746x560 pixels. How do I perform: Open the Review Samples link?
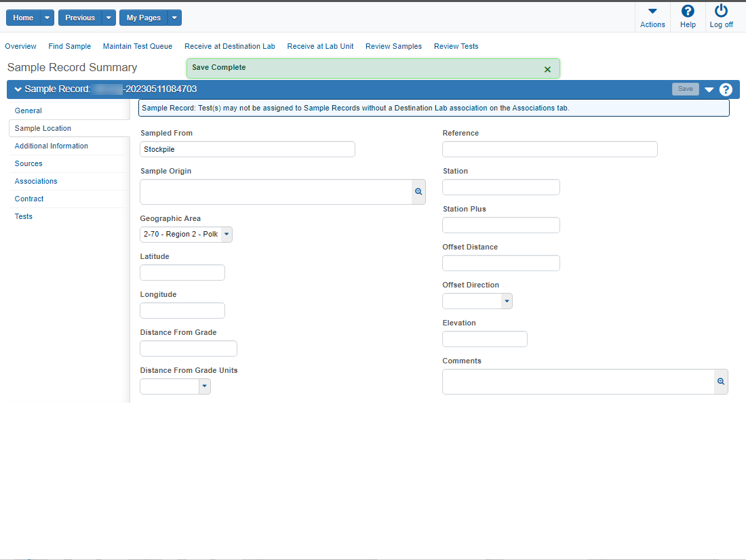pyautogui.click(x=393, y=46)
